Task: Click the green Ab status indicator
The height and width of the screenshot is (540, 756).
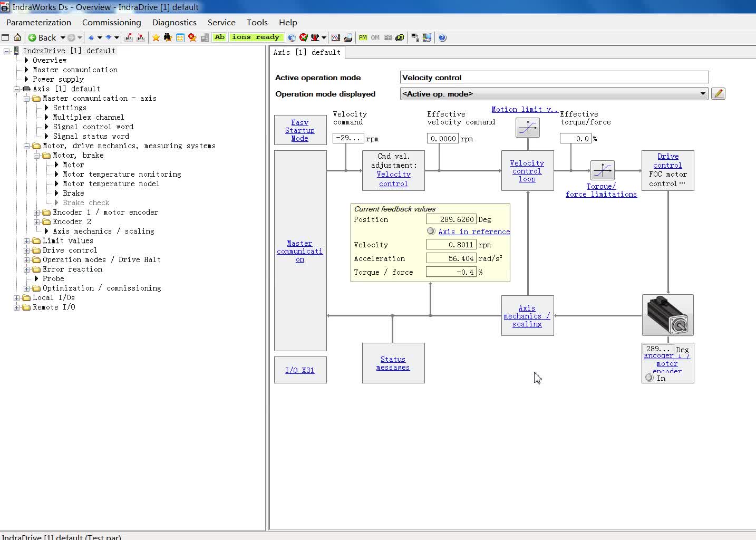Action: [220, 37]
